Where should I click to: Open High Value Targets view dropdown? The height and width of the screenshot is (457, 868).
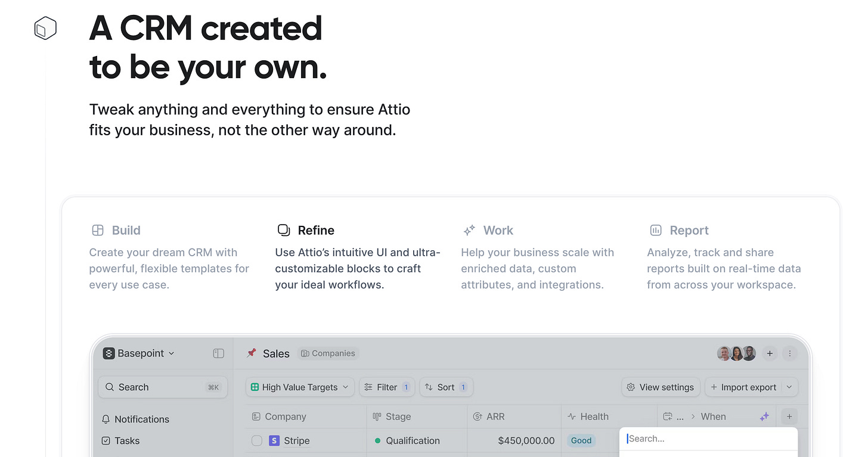coord(300,387)
